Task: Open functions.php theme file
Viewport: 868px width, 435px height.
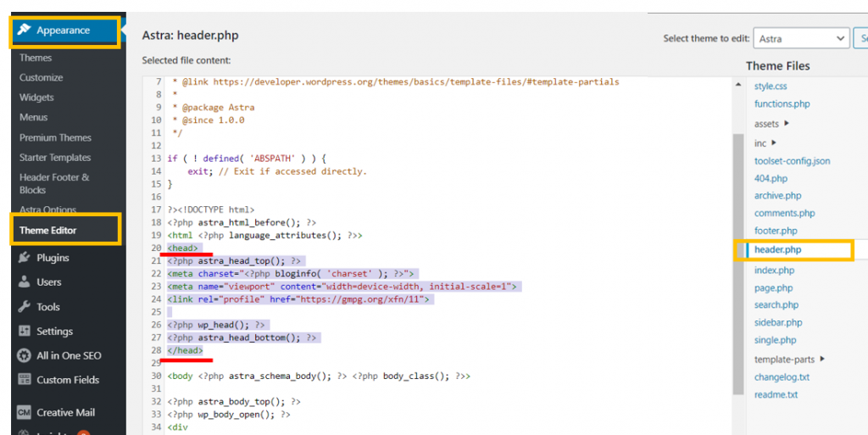Action: [x=782, y=104]
